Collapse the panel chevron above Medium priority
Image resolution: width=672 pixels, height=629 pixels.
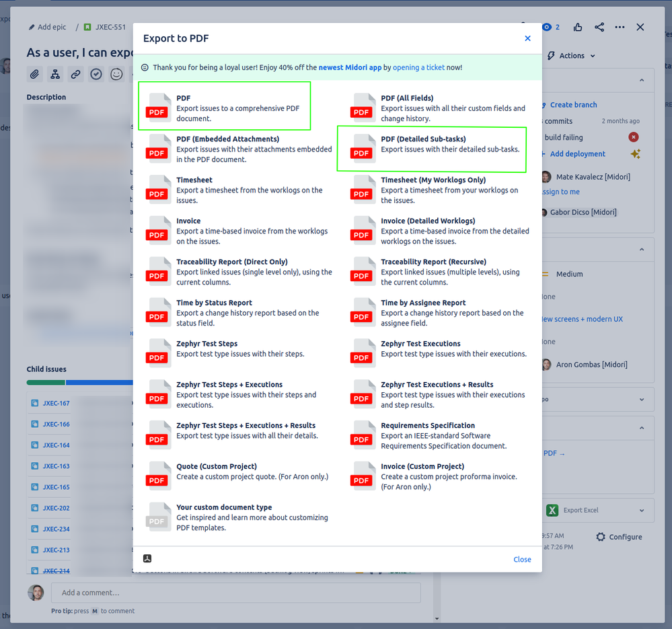[x=642, y=250]
